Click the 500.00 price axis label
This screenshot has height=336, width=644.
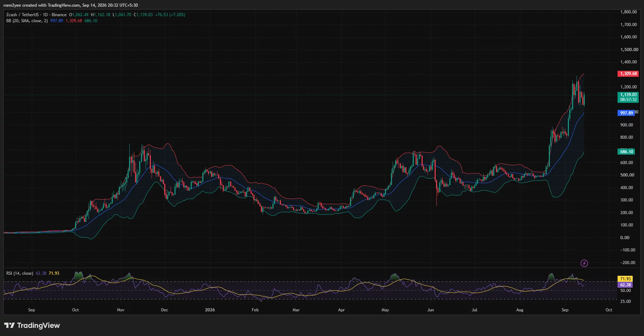(x=627, y=175)
